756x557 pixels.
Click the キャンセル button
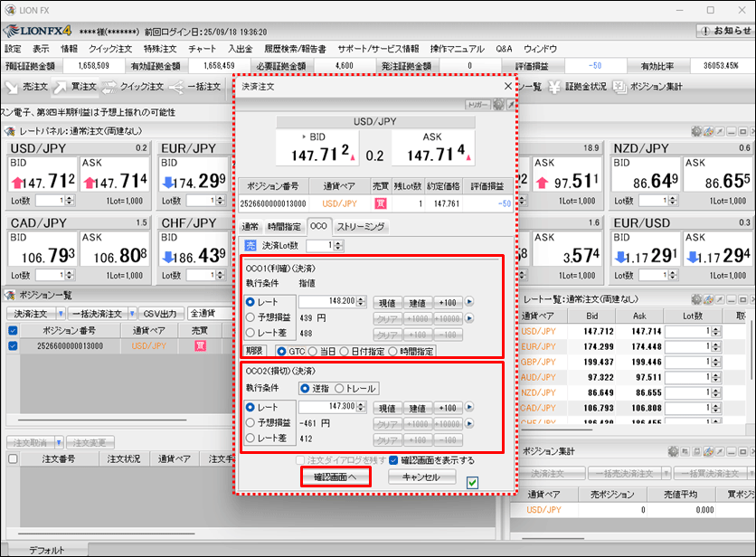click(421, 477)
